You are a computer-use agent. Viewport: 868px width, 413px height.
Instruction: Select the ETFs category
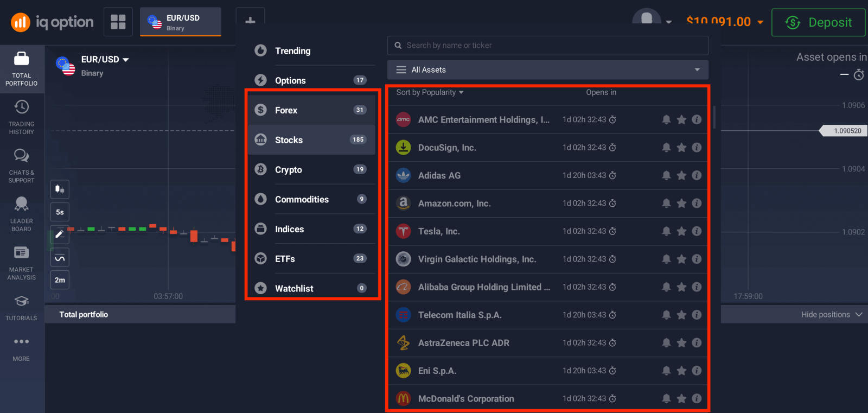(311, 259)
